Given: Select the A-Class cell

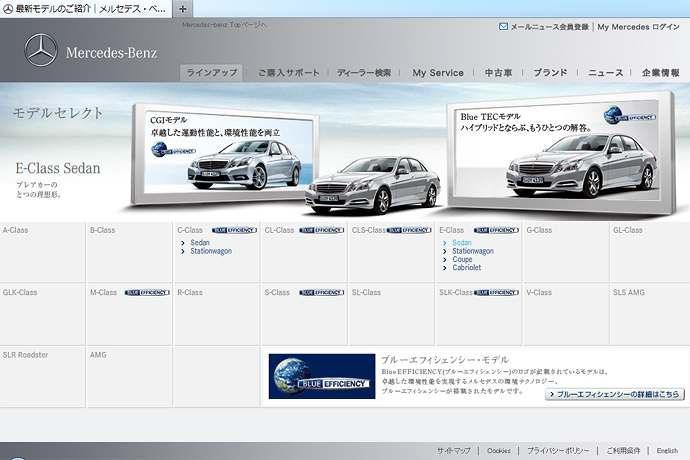Looking at the screenshot, I should point(42,252).
